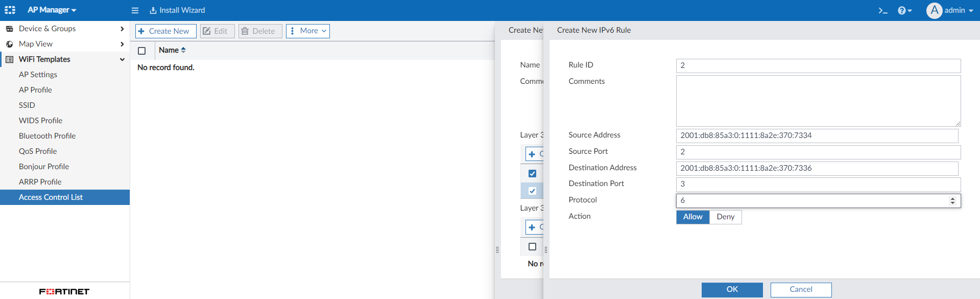
Task: Open the AP Manager module dropdown
Action: [x=52, y=10]
